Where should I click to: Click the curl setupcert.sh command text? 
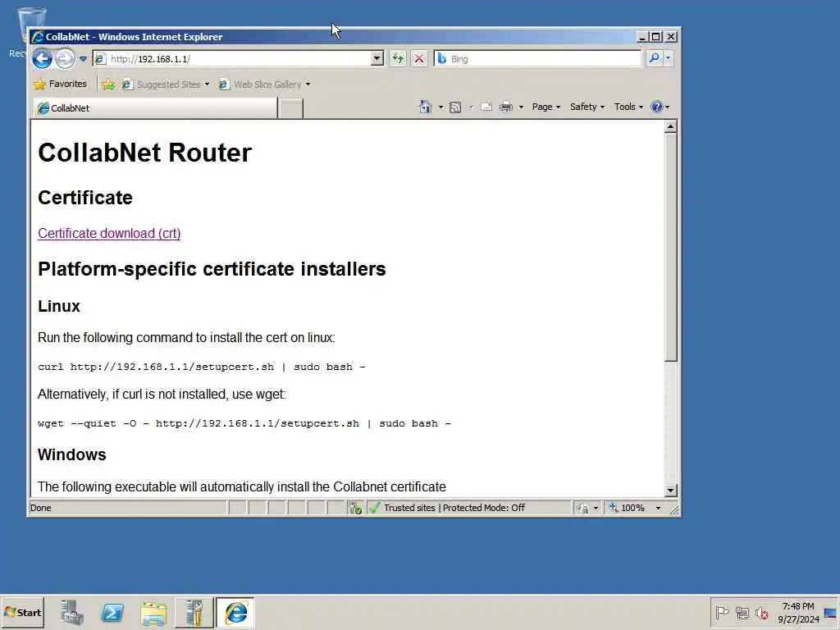[202, 367]
